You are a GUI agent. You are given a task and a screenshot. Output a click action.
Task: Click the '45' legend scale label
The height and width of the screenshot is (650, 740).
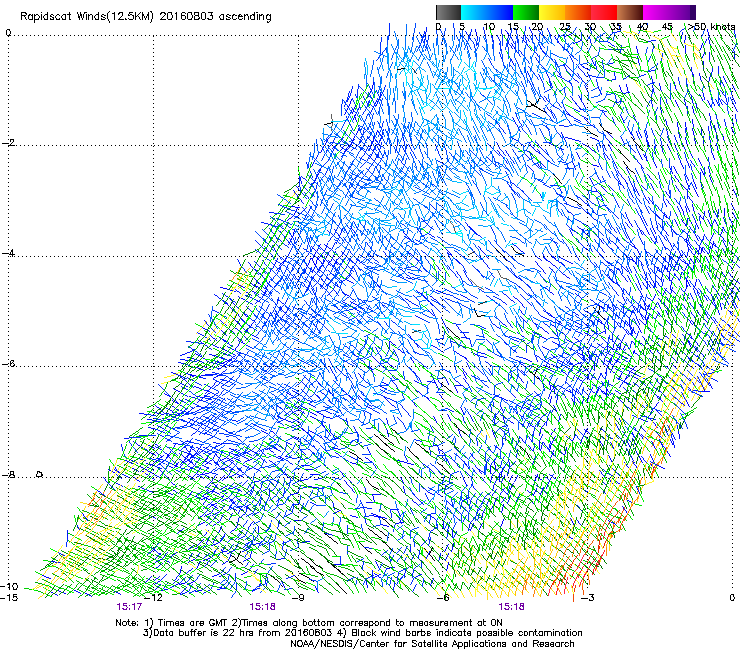[667, 27]
